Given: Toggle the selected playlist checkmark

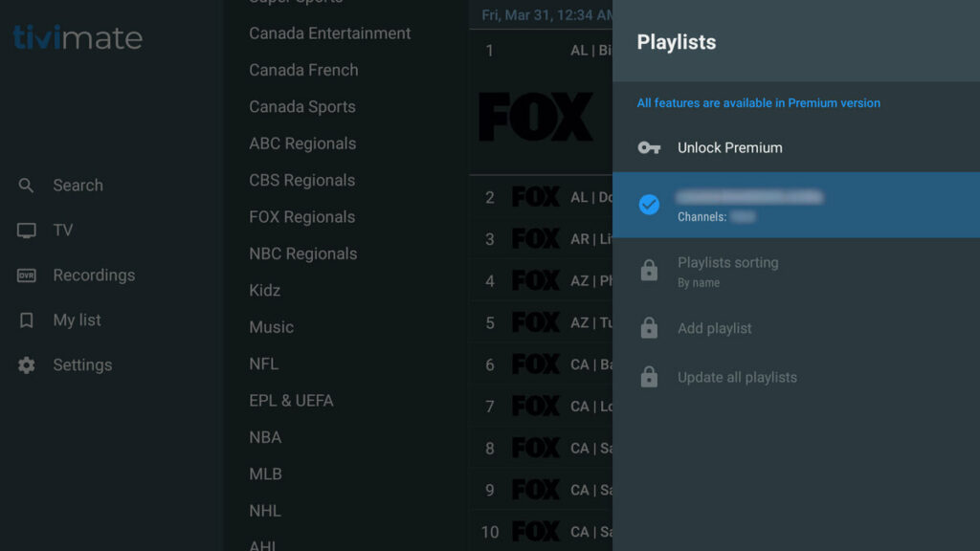Looking at the screenshot, I should 649,205.
